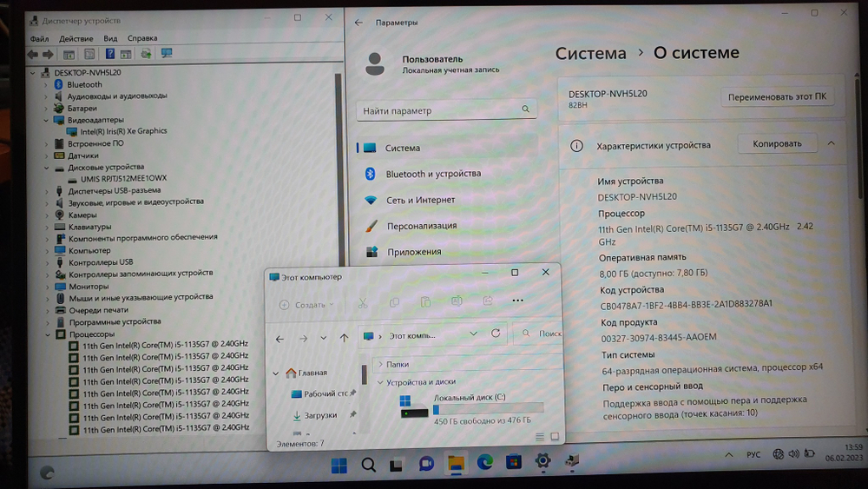Open Microsoft Edge from taskbar

coord(485,462)
